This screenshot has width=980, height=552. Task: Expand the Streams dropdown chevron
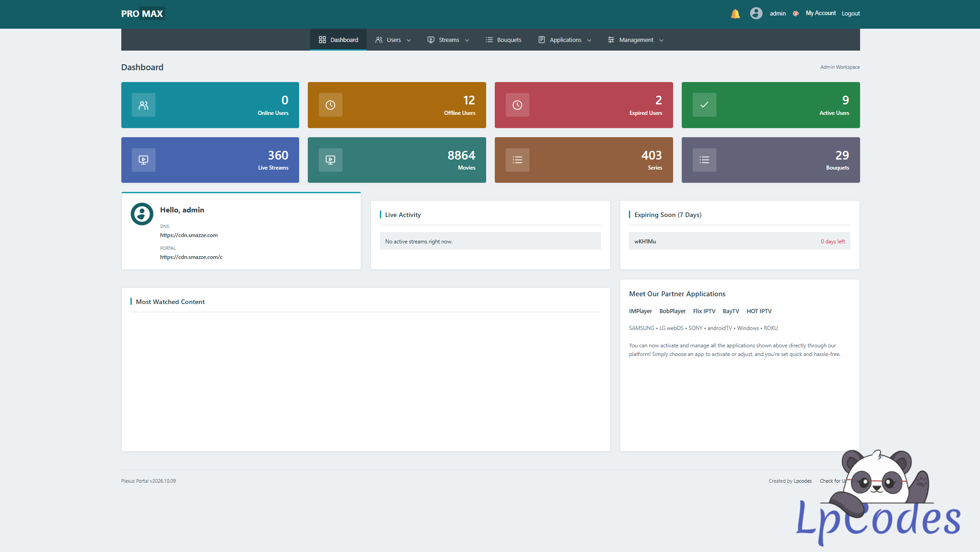coord(467,40)
